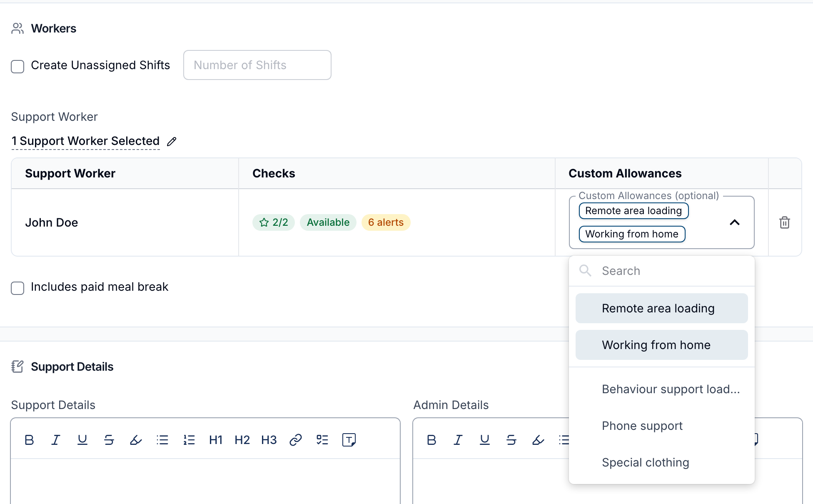Click the Working from home selected chip

click(x=632, y=234)
